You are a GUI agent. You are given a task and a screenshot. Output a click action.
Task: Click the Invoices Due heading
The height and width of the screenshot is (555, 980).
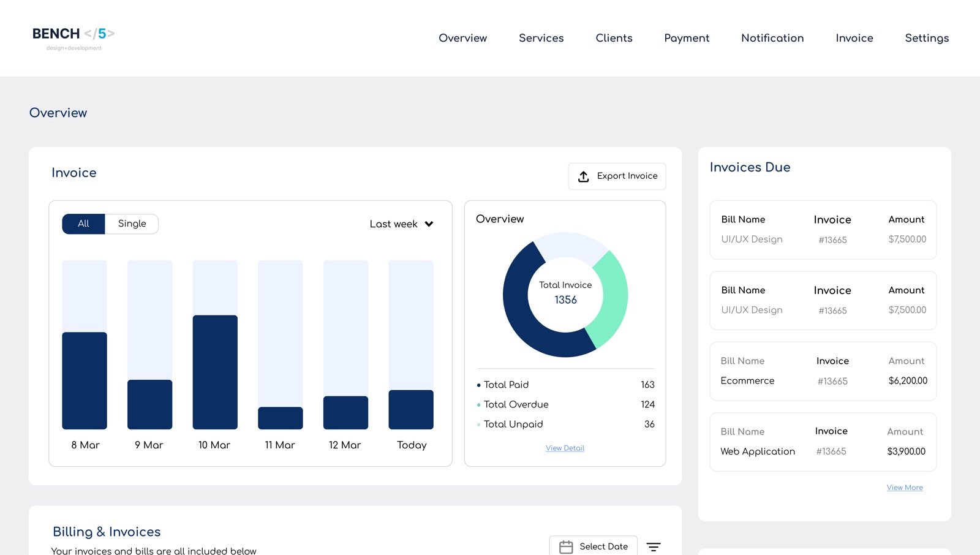(x=750, y=167)
